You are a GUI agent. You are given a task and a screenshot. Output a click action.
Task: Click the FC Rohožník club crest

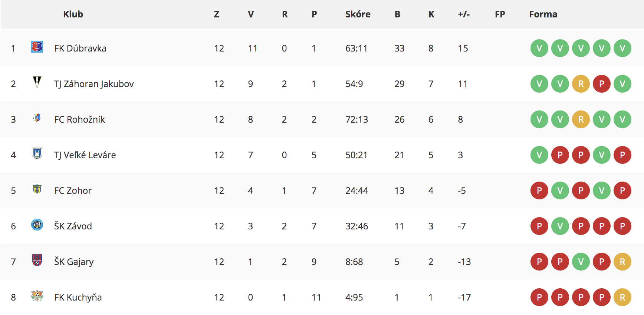(37, 118)
